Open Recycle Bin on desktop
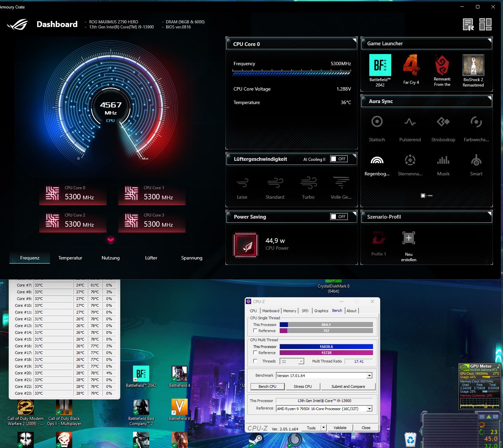Viewport: 503px width, 448px height. point(411,439)
